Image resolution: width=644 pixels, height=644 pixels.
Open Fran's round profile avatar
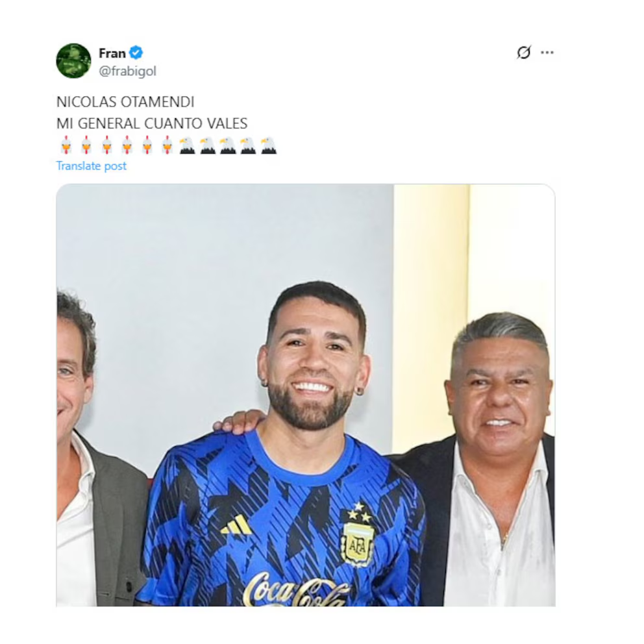[x=73, y=61]
